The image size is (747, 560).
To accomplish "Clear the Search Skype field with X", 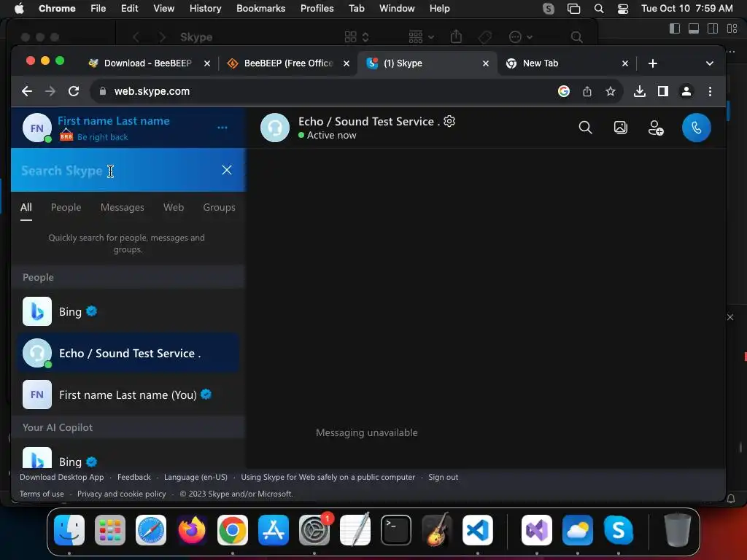I will [227, 170].
